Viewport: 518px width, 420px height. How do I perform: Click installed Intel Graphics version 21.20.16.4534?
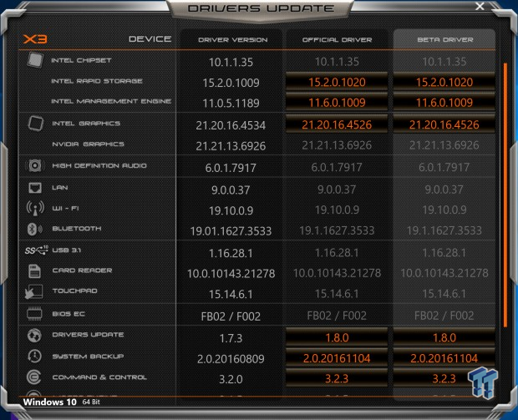click(231, 125)
